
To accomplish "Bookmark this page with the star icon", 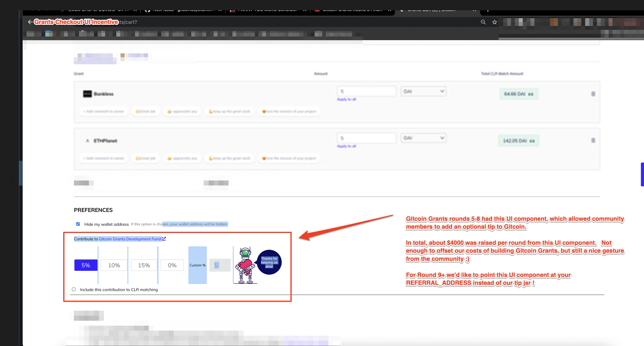I will [495, 22].
